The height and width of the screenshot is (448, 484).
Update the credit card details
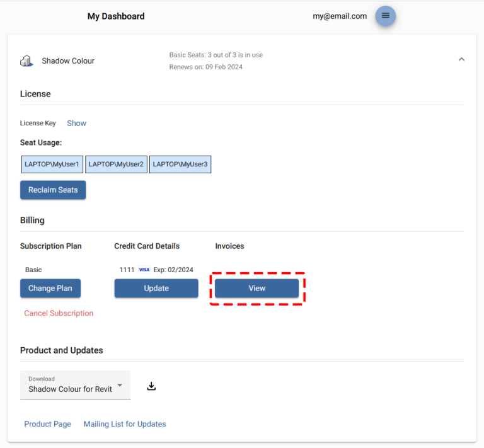tap(156, 288)
